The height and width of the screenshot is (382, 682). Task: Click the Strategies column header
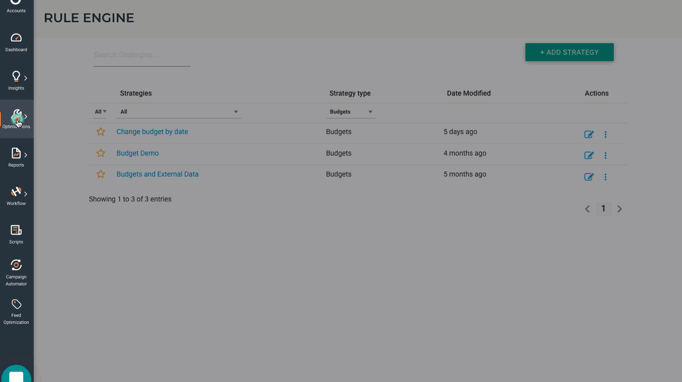tap(136, 93)
